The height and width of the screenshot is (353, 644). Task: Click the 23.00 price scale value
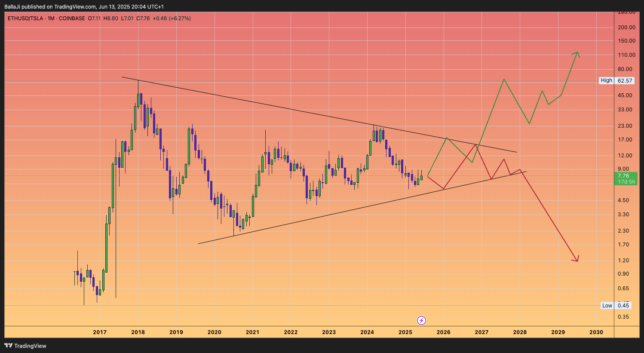click(625, 126)
